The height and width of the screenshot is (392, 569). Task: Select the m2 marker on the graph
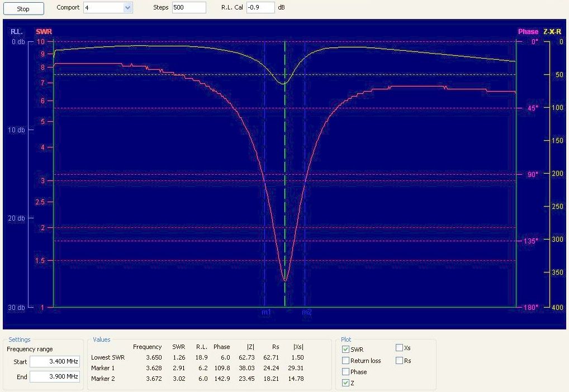coord(307,312)
